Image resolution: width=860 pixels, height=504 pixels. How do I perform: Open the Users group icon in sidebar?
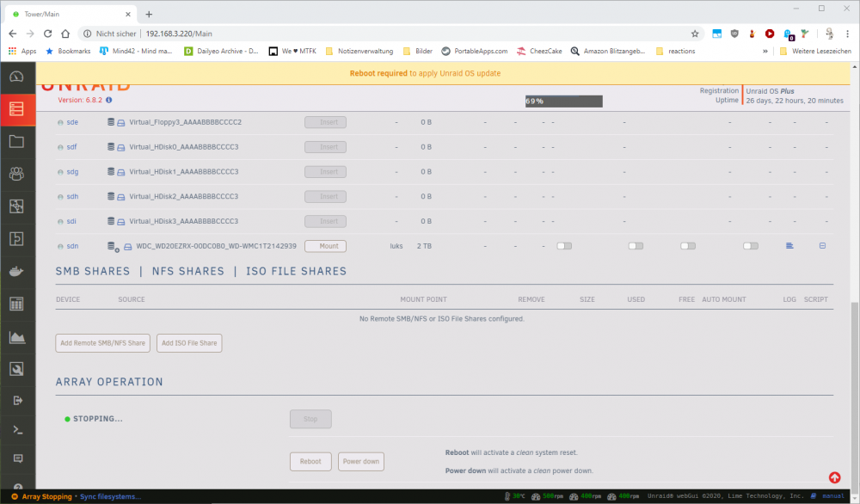tap(16, 173)
